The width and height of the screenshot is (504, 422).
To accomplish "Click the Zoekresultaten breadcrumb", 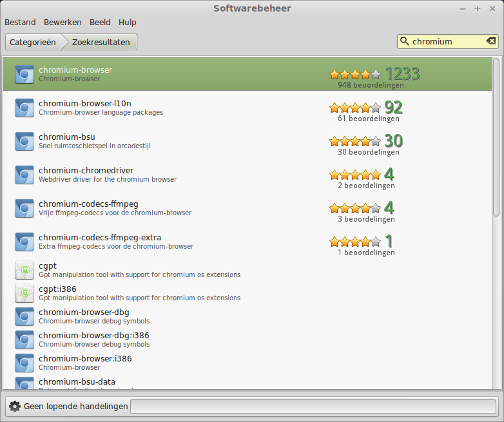I will pyautogui.click(x=101, y=42).
